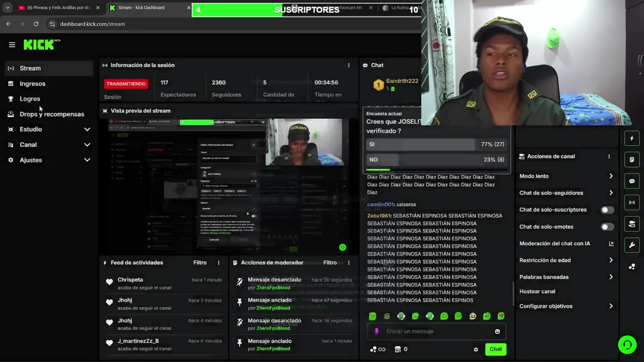This screenshot has height=362, width=644.
Task: Click the stream preview thumbnail
Action: coord(228,186)
